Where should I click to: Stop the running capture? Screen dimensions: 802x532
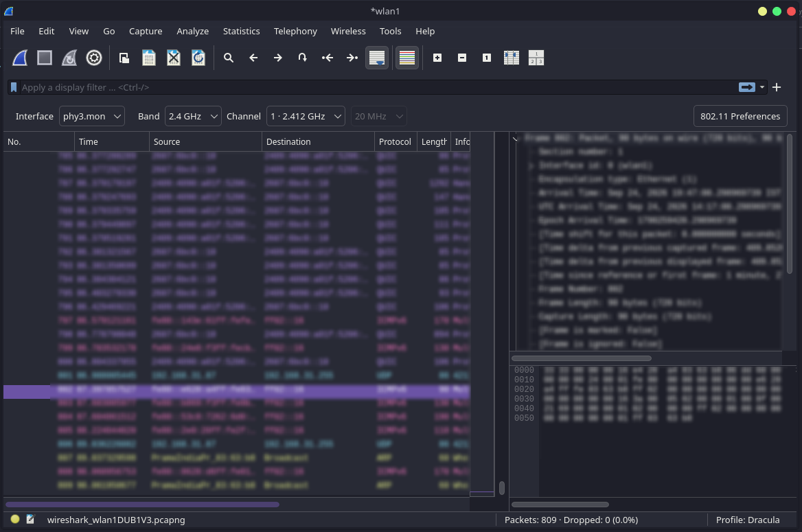[45, 58]
